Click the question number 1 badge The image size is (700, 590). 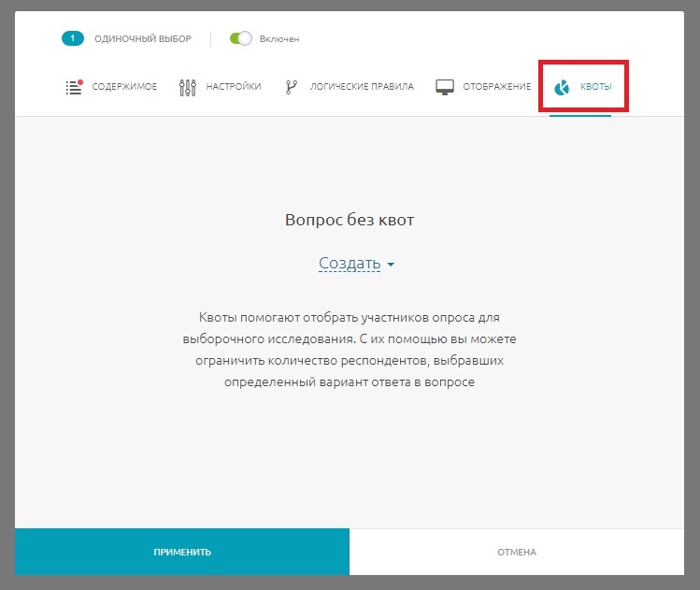pyautogui.click(x=73, y=38)
